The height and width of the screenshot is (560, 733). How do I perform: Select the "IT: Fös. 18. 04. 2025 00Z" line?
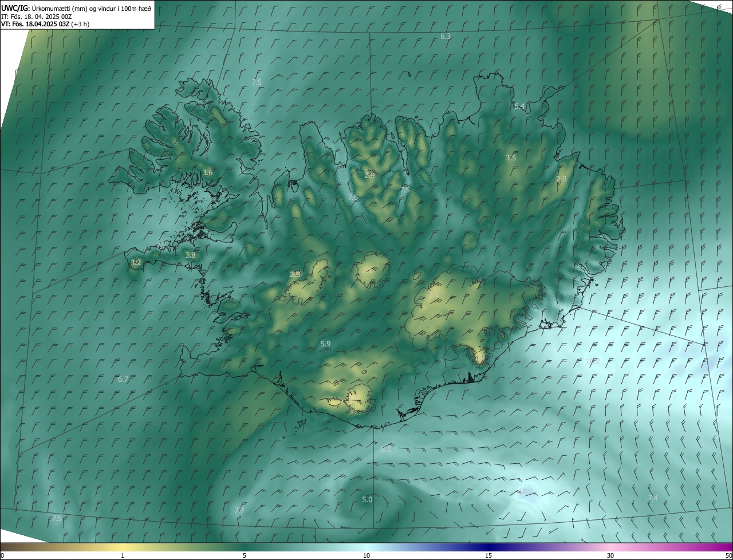[x=37, y=16]
